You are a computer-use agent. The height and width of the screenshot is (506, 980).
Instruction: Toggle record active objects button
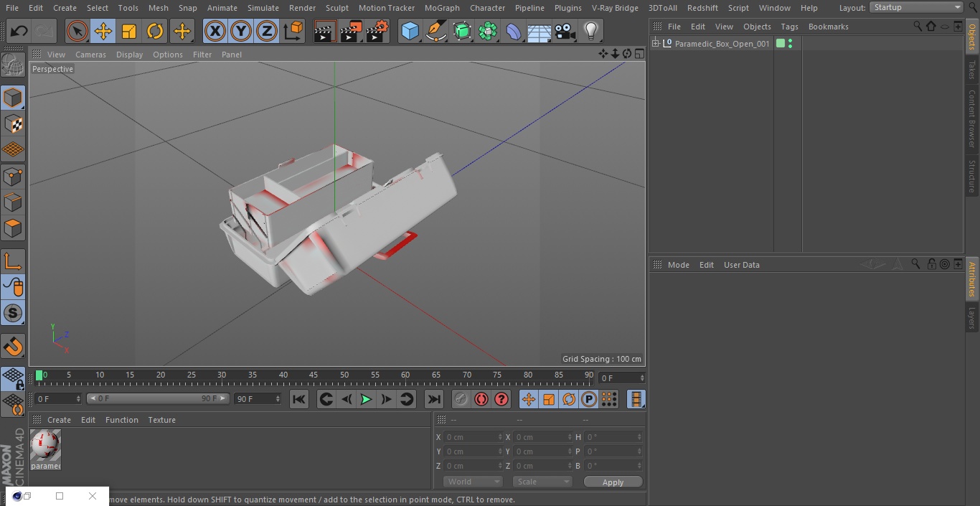coord(461,399)
